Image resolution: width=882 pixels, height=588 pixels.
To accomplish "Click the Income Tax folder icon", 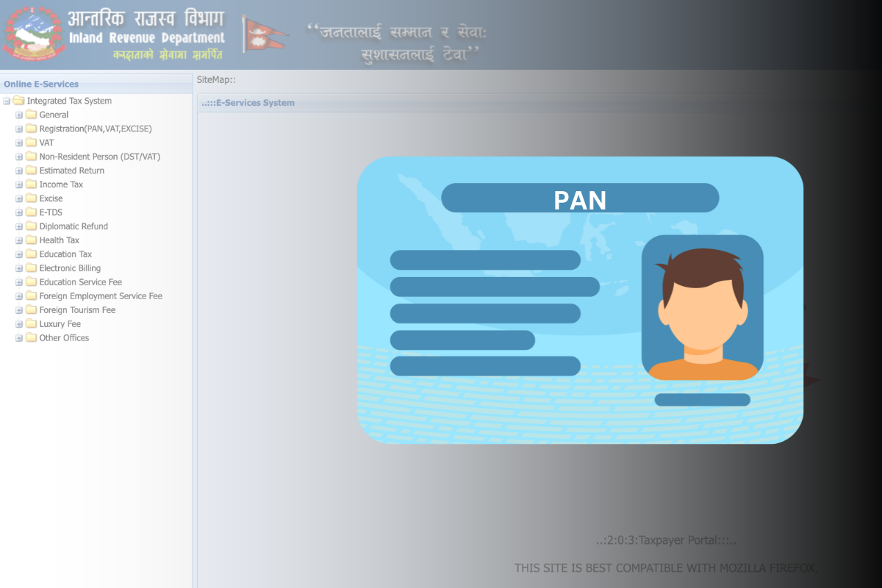I will [x=31, y=184].
